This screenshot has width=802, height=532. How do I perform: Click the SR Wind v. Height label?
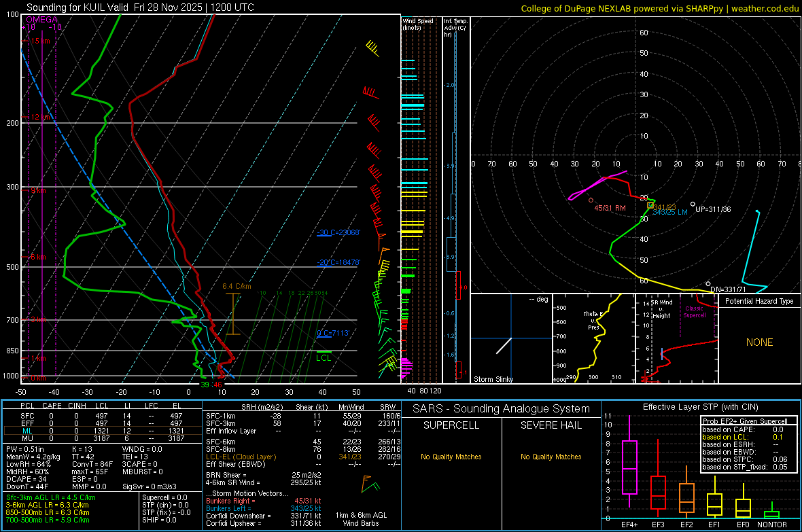(x=662, y=309)
